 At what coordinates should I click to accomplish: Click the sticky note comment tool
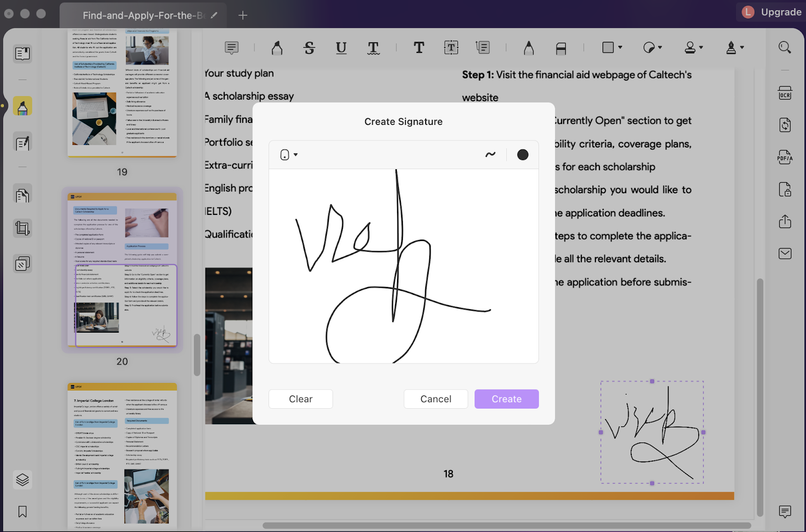[232, 48]
